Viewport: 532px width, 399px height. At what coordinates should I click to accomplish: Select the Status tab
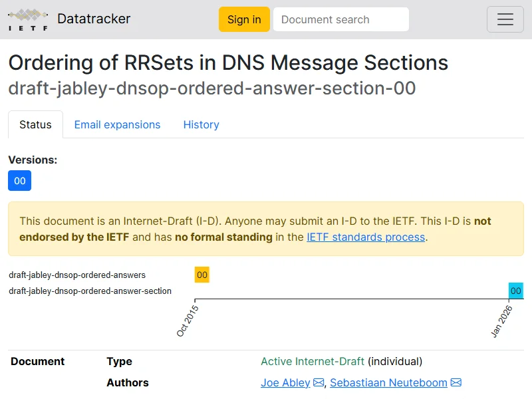(x=35, y=124)
